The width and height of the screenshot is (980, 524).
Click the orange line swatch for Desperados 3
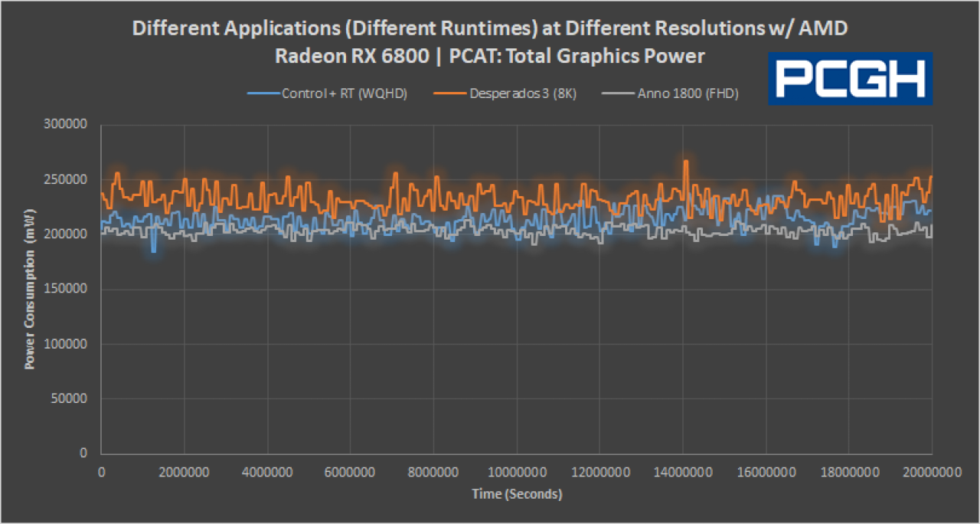[x=449, y=94]
